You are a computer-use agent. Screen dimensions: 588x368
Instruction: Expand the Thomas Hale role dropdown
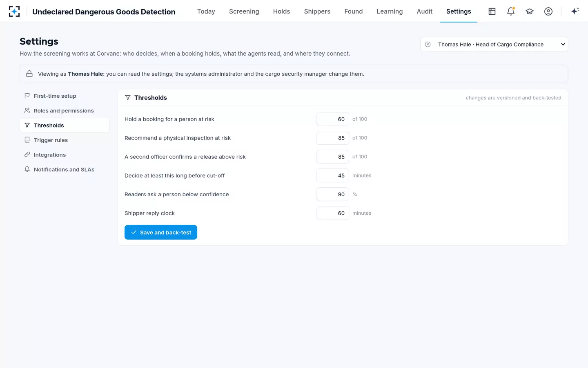coord(494,44)
